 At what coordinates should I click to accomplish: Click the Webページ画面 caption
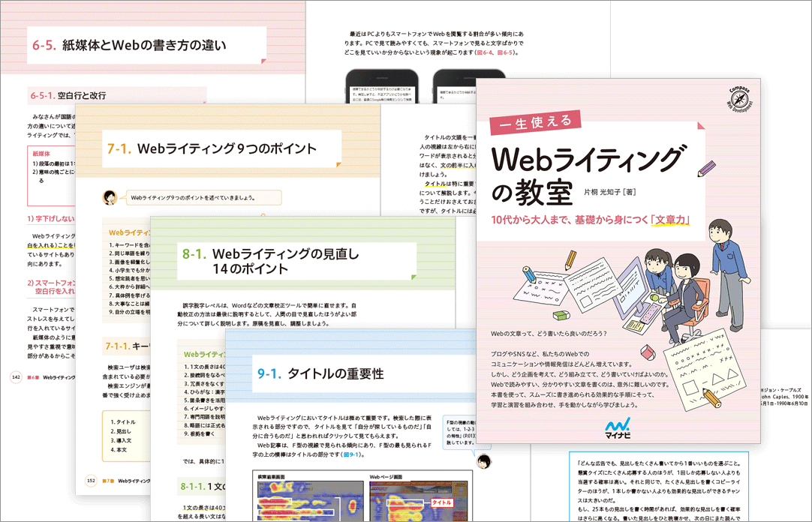[385, 477]
